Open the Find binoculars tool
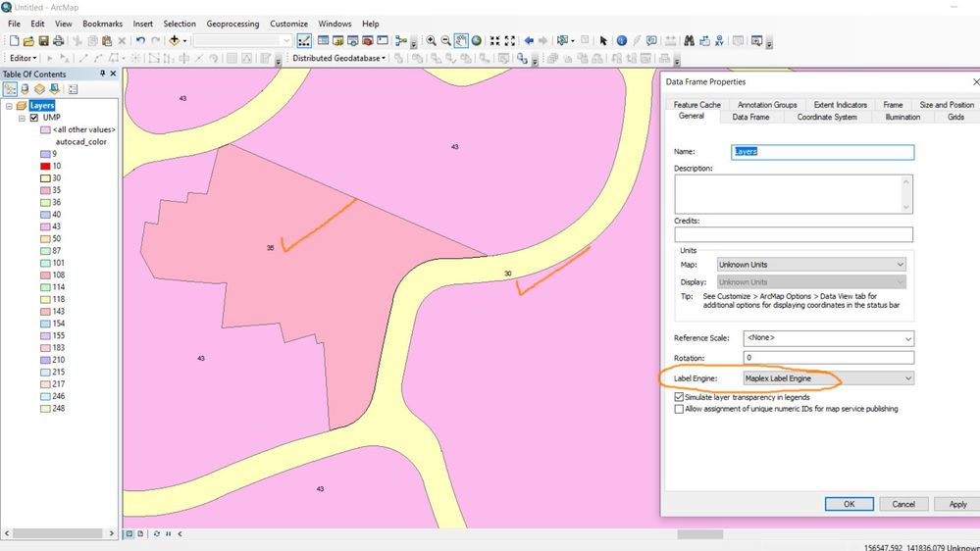The width and height of the screenshot is (980, 551). point(690,41)
